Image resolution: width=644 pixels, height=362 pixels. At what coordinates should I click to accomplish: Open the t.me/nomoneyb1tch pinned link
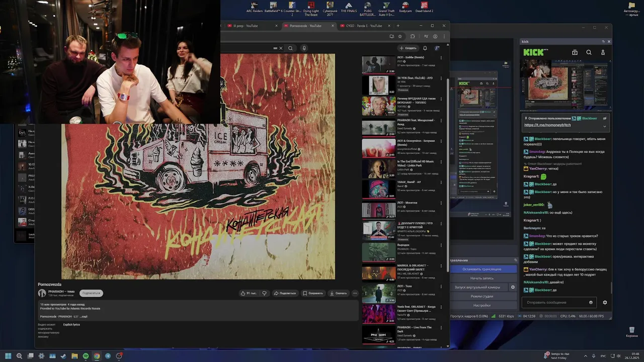547,125
